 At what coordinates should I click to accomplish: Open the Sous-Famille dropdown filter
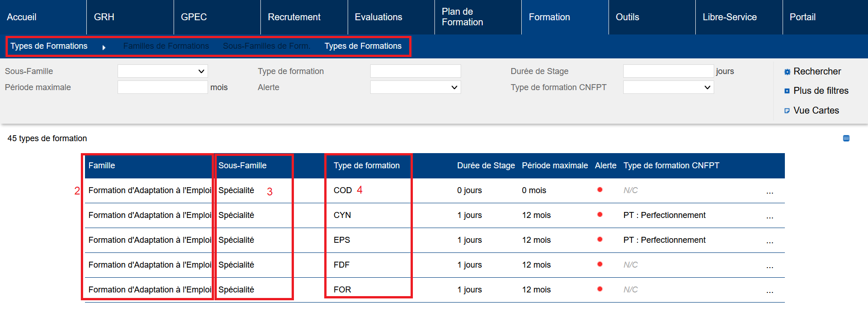click(x=163, y=71)
